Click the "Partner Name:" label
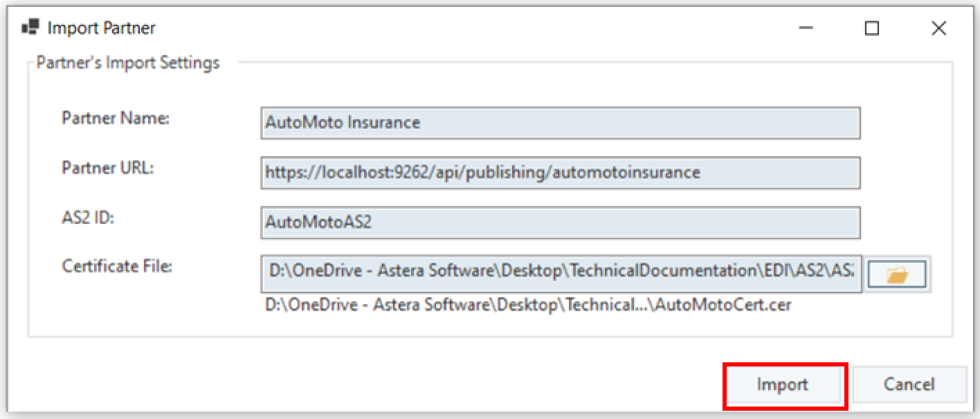This screenshot has height=419, width=980. (x=116, y=118)
